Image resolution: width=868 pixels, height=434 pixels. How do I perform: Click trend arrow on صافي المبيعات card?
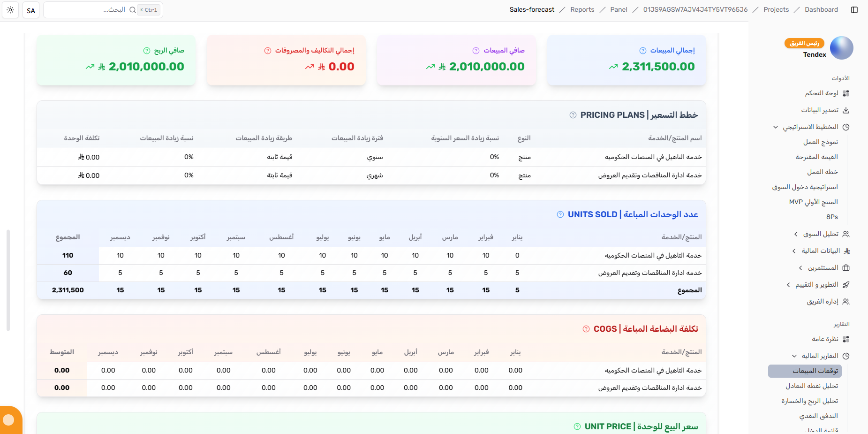[x=430, y=67]
